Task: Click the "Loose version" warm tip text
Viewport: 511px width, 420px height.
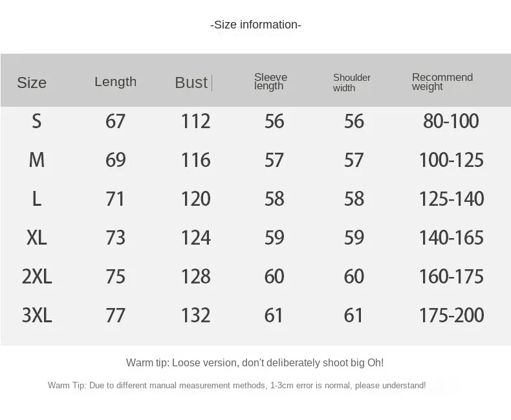Action: click(x=255, y=362)
